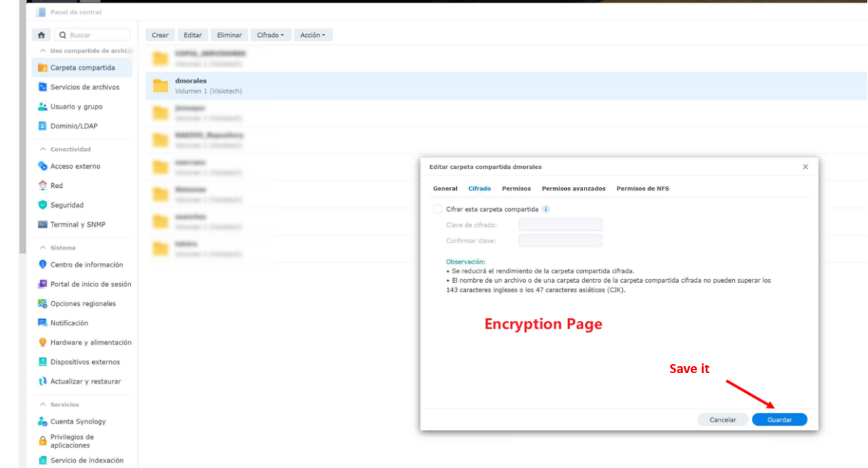Collapse the Conectividad section
Screen dimensions: 868x468
[43, 149]
